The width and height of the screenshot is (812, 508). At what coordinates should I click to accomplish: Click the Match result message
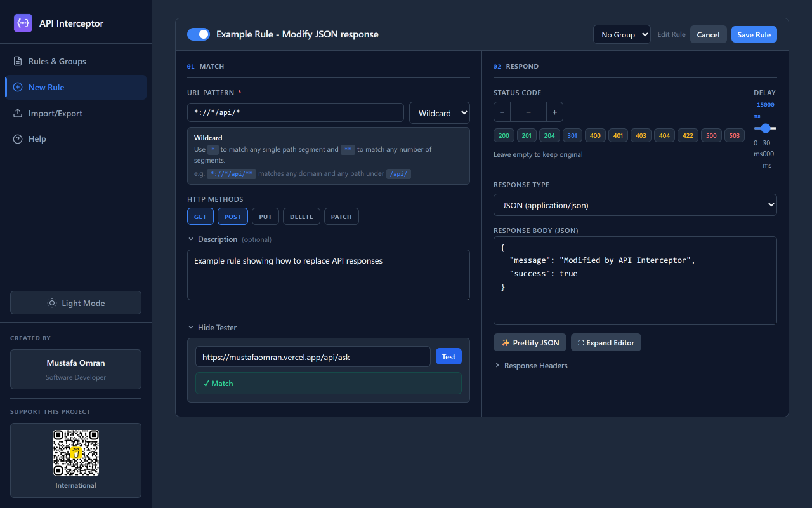coord(329,384)
